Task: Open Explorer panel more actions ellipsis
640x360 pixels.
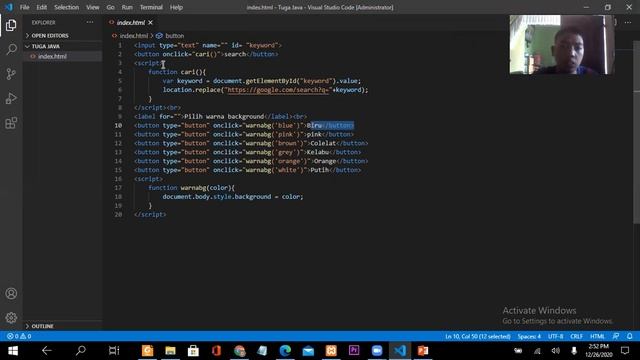Action: click(90, 22)
